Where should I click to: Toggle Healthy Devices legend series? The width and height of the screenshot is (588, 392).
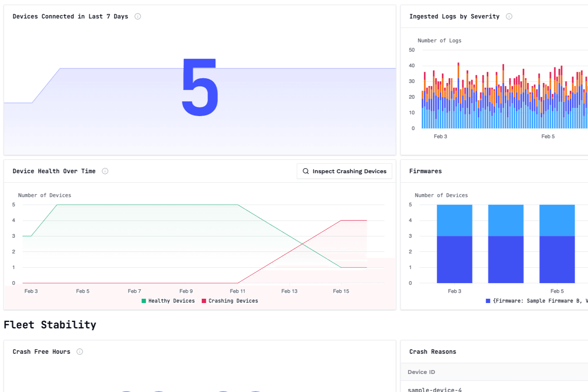(168, 301)
